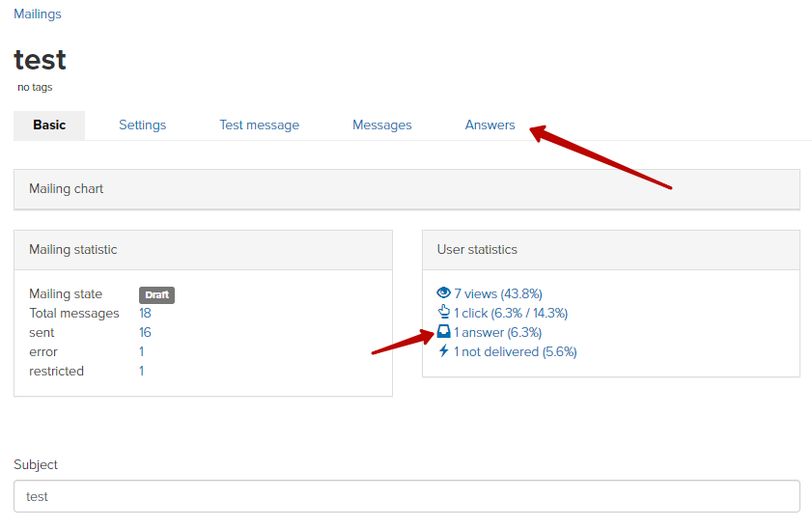Select the Basic tab
The image size is (812, 527).
coord(49,125)
